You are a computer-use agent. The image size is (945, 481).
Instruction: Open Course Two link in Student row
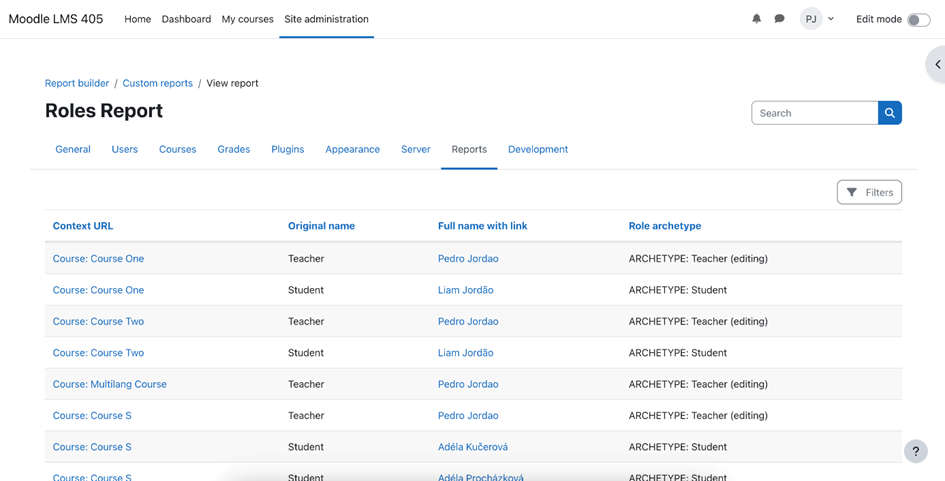(x=98, y=353)
